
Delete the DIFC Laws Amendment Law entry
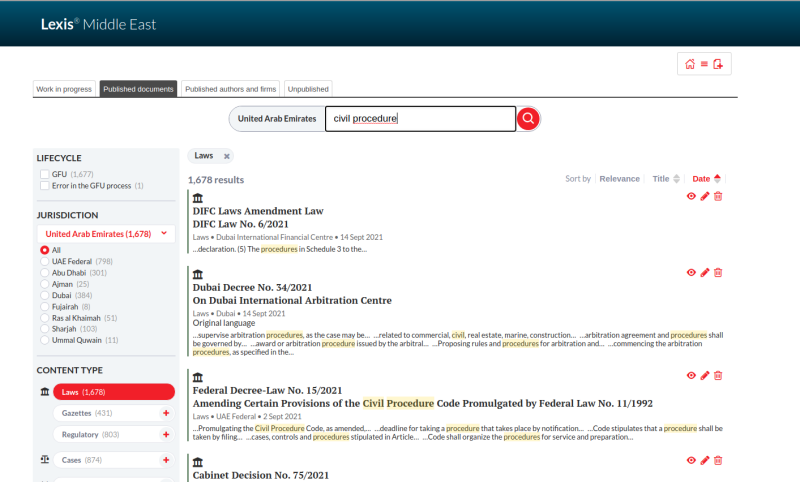coord(718,196)
